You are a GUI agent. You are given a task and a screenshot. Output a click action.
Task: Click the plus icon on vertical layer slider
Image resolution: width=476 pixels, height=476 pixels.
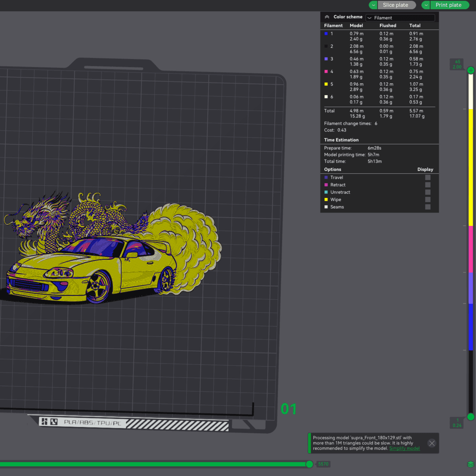pyautogui.click(x=471, y=70)
